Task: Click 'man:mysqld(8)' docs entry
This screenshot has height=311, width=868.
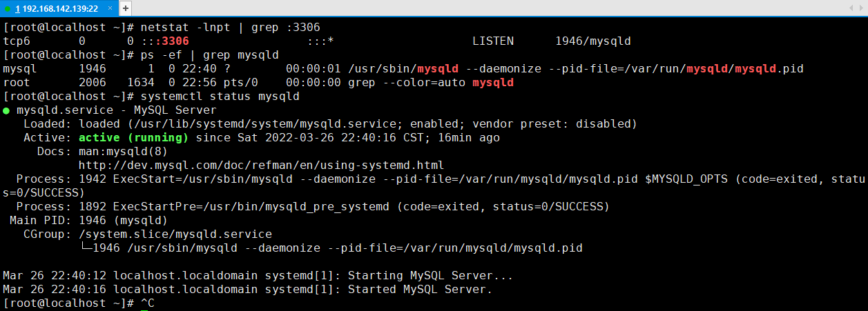Action: point(124,152)
